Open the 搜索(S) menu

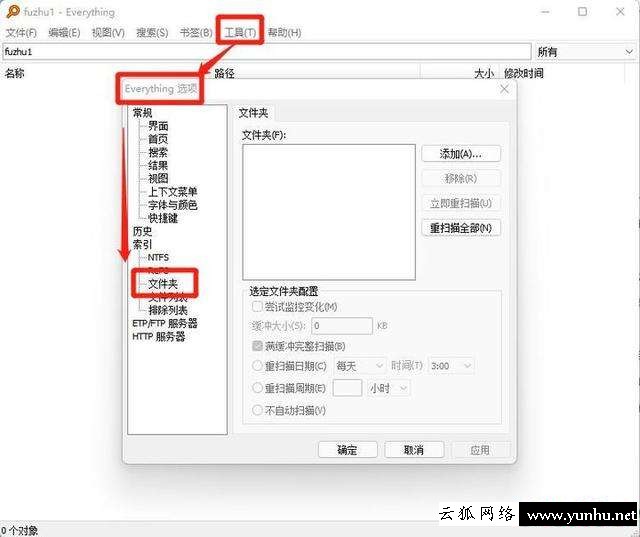[152, 33]
